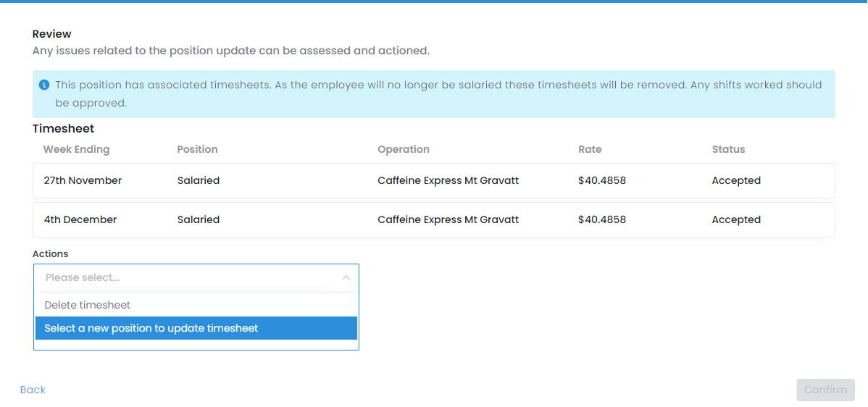Click the Status column header
The image size is (868, 407).
tap(728, 149)
